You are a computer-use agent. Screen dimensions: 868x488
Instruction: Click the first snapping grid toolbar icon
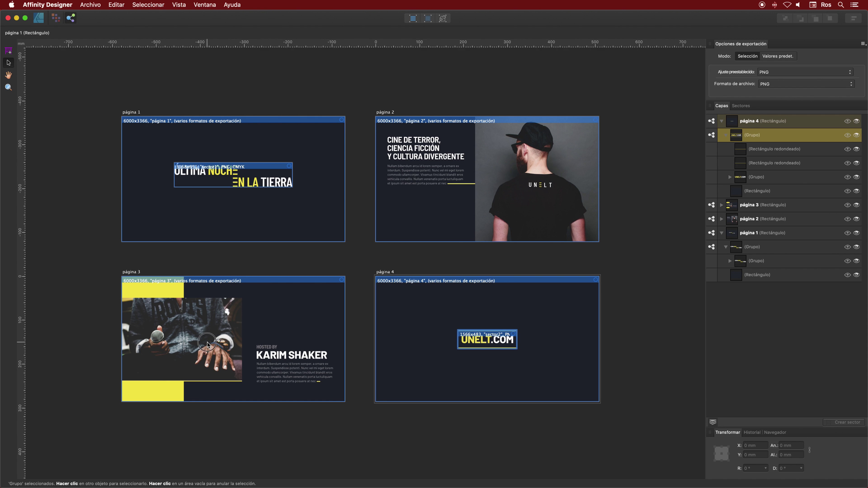pyautogui.click(x=413, y=19)
